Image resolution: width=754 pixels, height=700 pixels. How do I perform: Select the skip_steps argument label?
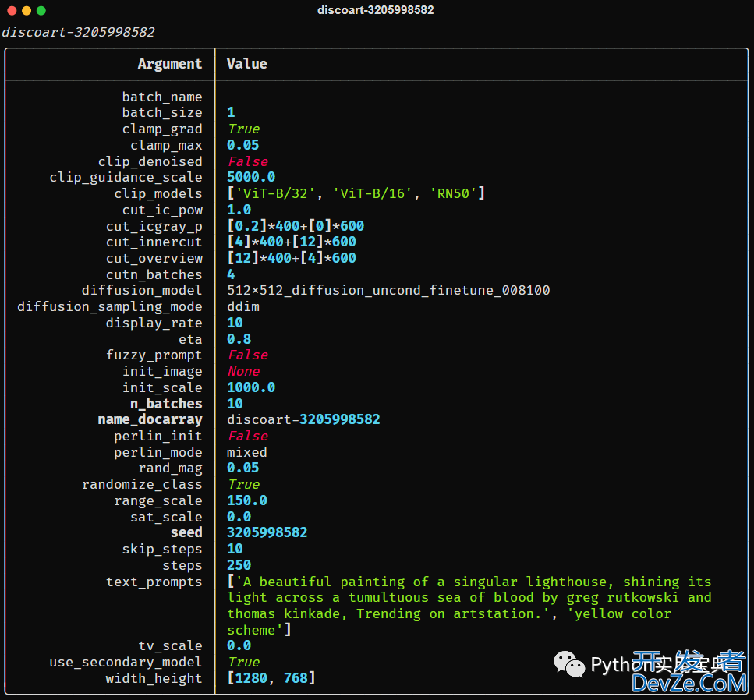pyautogui.click(x=162, y=549)
